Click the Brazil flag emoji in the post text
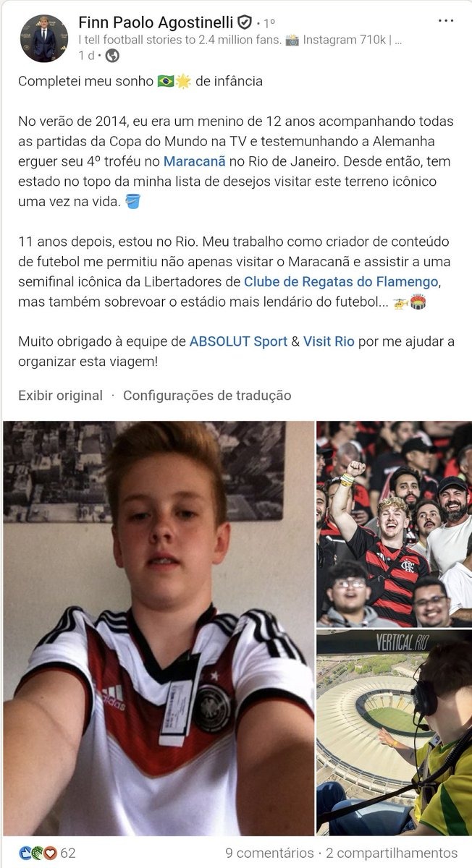 (x=166, y=81)
